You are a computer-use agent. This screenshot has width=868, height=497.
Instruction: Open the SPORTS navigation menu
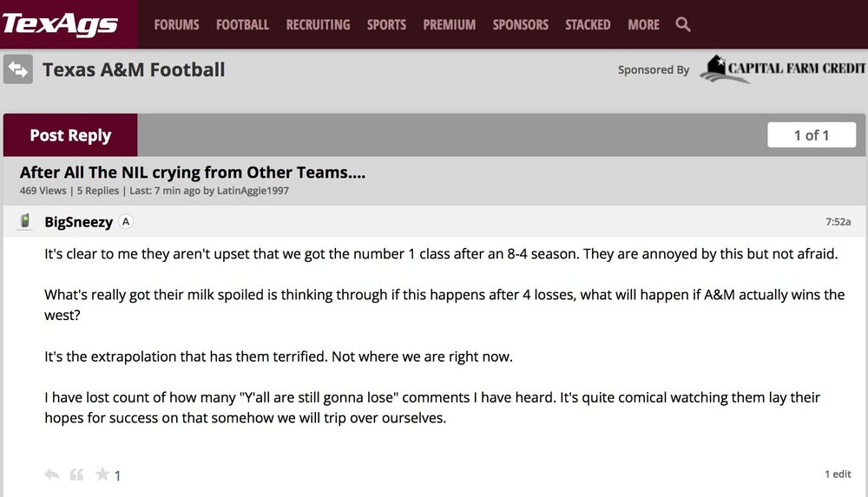[x=386, y=24]
